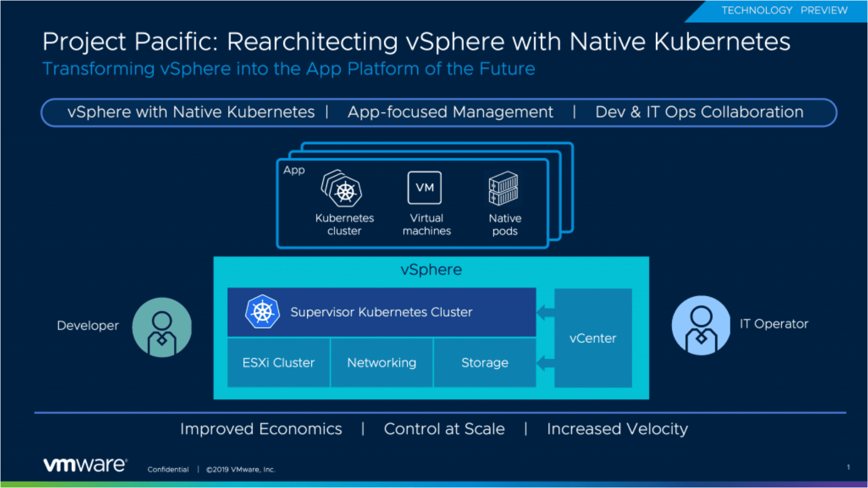Click 'vSphere with Native Kubernetes' text
This screenshot has height=488, width=868.
(191, 112)
